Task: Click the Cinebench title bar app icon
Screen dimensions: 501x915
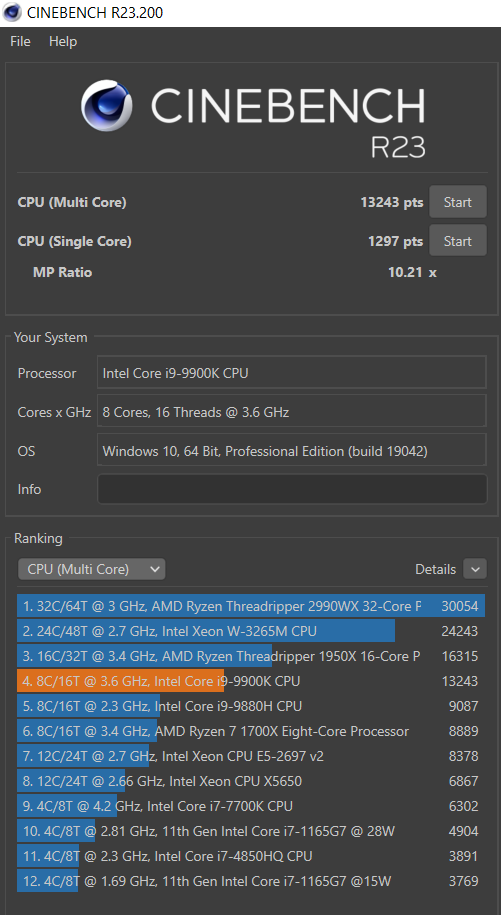Action: 12,12
